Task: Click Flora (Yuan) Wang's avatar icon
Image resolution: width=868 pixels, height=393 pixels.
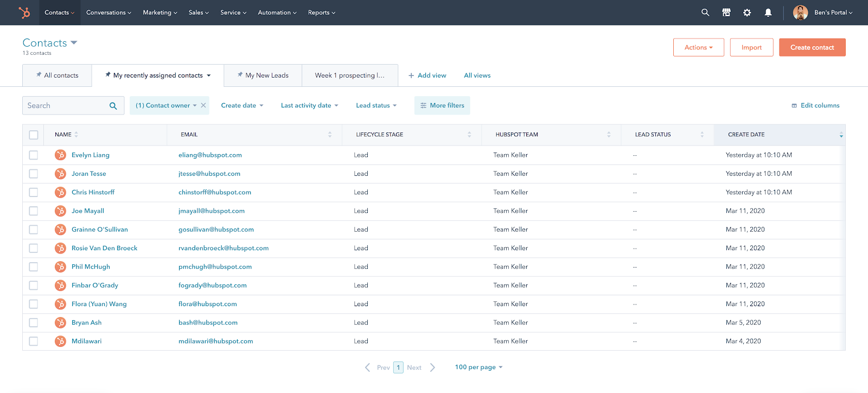Action: (60, 304)
